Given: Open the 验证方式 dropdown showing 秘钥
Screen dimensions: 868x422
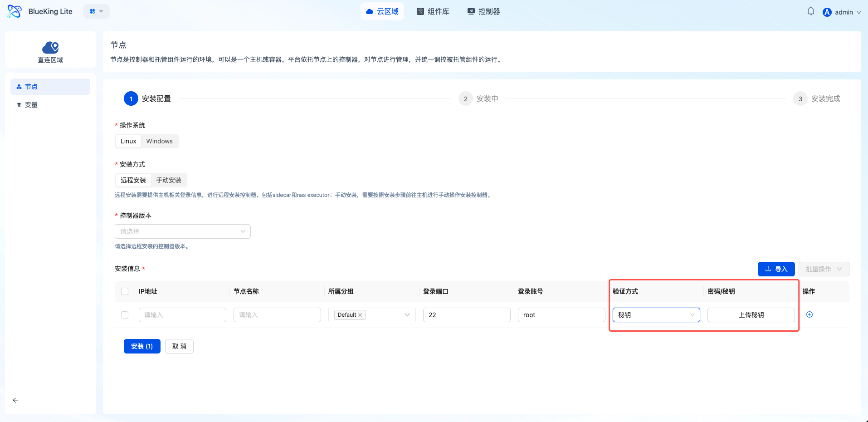Looking at the screenshot, I should pyautogui.click(x=656, y=315).
